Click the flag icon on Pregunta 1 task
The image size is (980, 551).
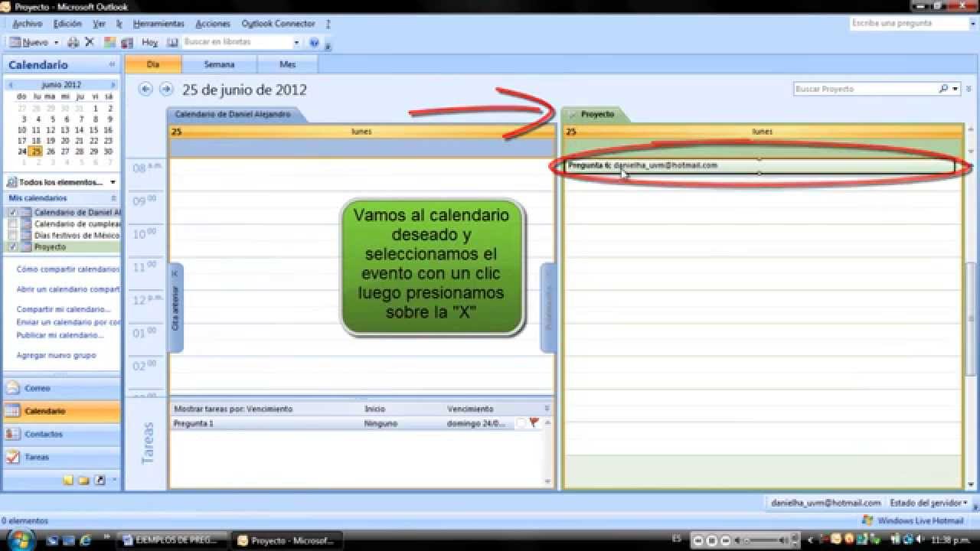(534, 423)
